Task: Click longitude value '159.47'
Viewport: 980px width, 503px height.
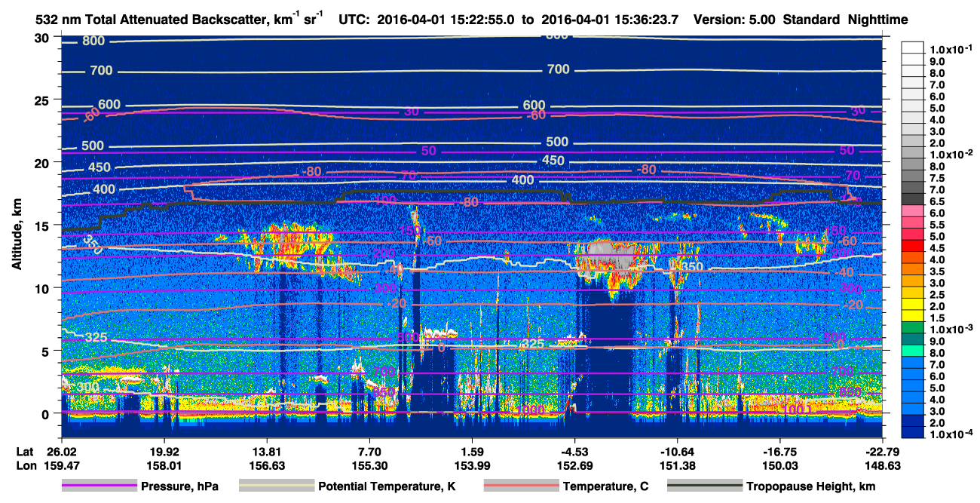Action: (61, 466)
